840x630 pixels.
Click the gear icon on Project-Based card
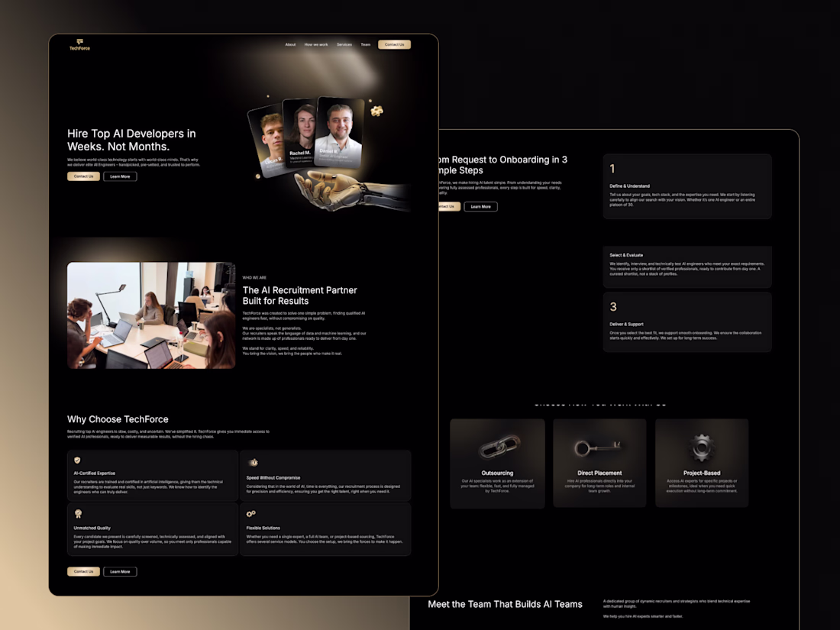[x=701, y=447]
